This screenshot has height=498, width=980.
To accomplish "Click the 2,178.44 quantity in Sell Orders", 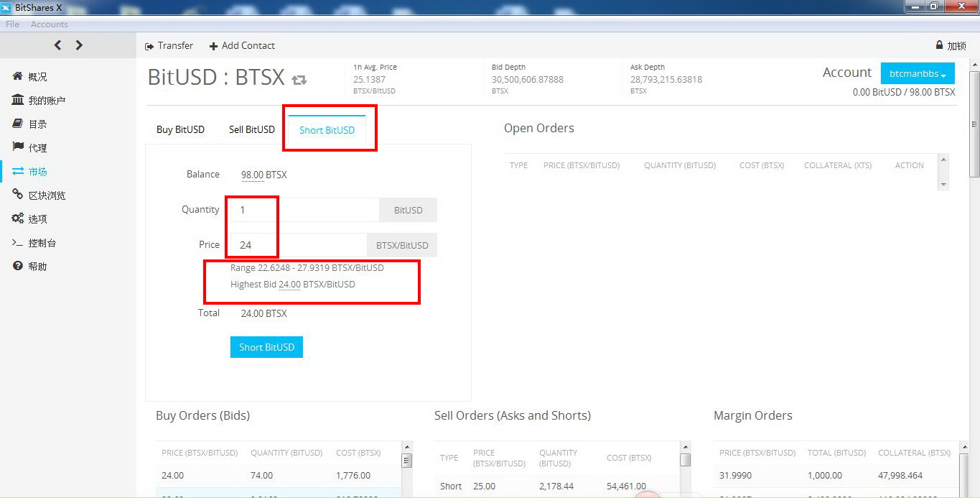I will tap(557, 487).
